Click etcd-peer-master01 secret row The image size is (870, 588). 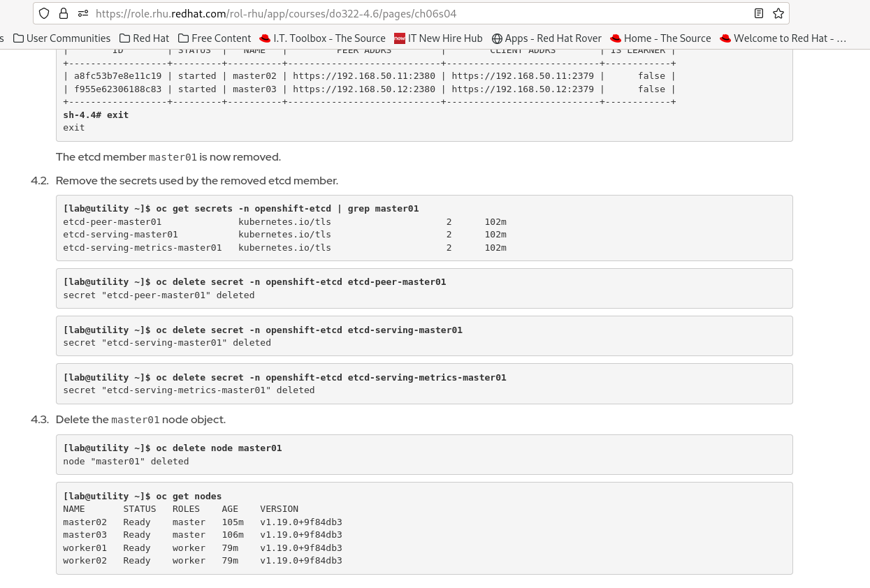[284, 222]
